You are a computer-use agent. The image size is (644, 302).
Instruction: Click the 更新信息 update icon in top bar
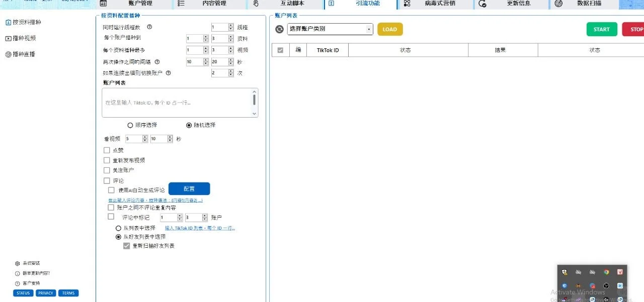[x=481, y=4]
